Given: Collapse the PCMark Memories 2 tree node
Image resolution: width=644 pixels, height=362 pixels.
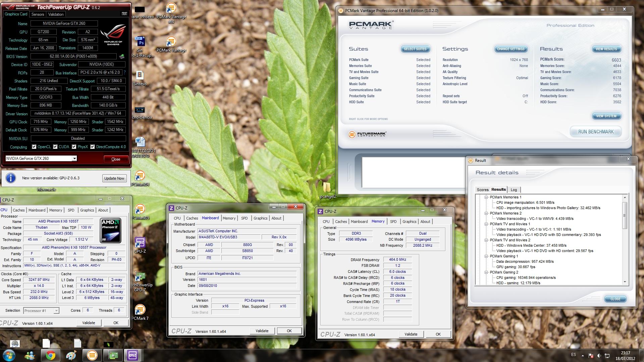Looking at the screenshot, I should tap(486, 213).
